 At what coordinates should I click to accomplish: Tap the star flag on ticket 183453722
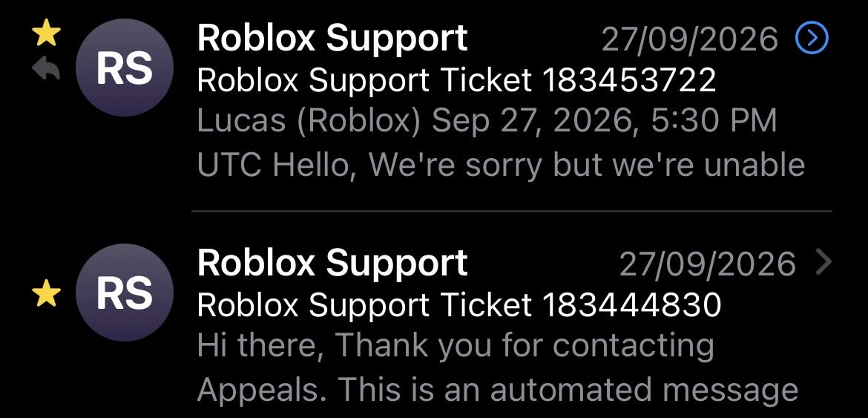tap(46, 33)
